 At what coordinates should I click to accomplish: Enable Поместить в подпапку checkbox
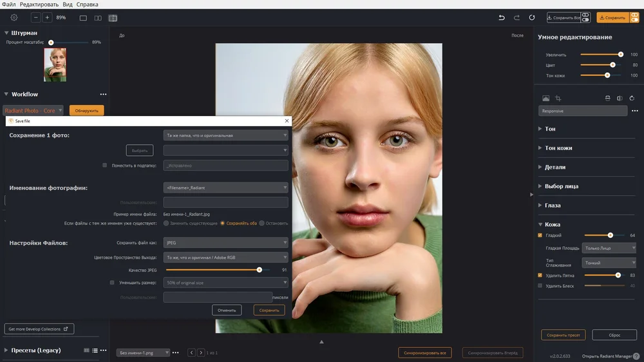pos(105,165)
